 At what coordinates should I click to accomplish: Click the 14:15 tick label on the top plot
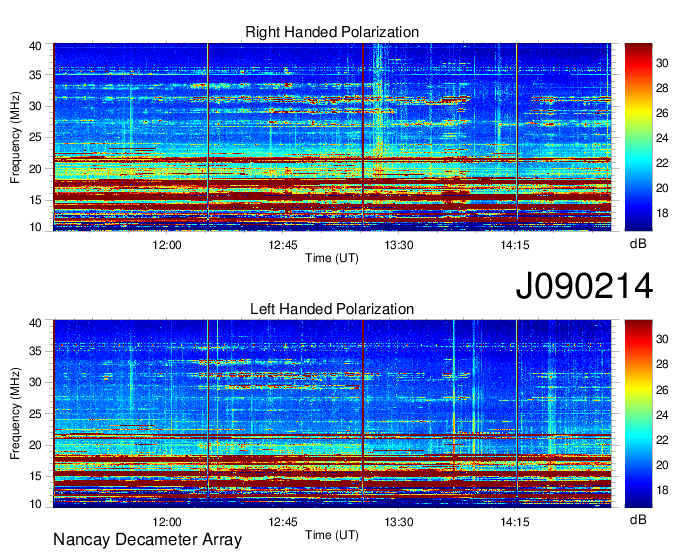(x=515, y=245)
